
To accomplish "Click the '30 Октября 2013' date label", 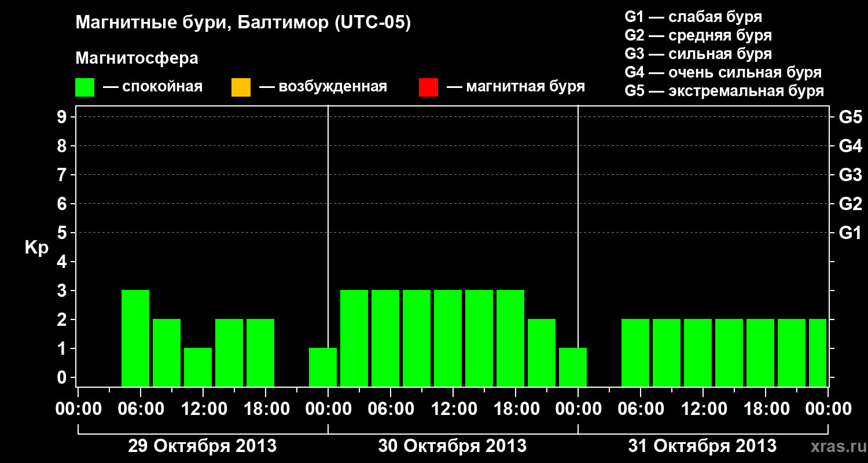I will 452,446.
